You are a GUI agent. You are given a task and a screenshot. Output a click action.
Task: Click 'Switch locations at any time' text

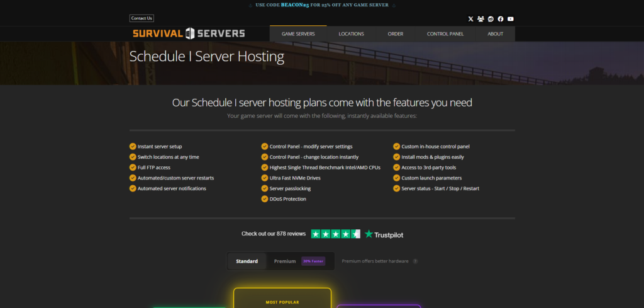pos(169,157)
